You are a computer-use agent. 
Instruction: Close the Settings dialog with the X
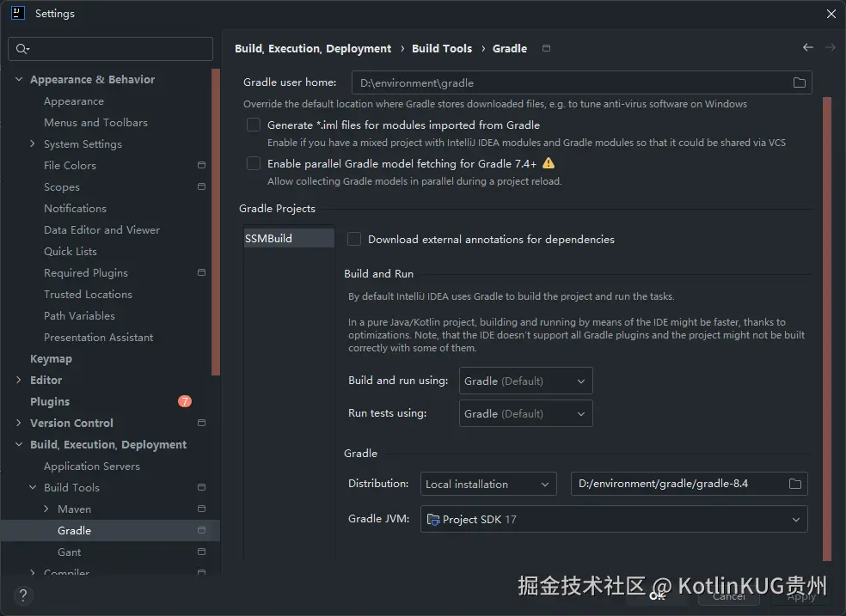[831, 14]
